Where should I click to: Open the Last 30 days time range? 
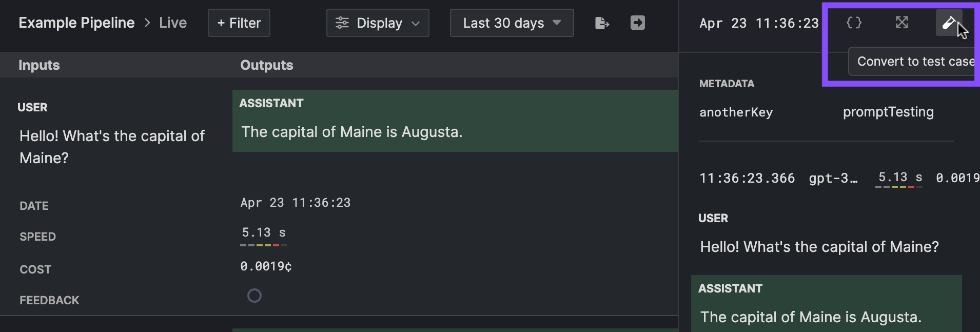point(512,23)
